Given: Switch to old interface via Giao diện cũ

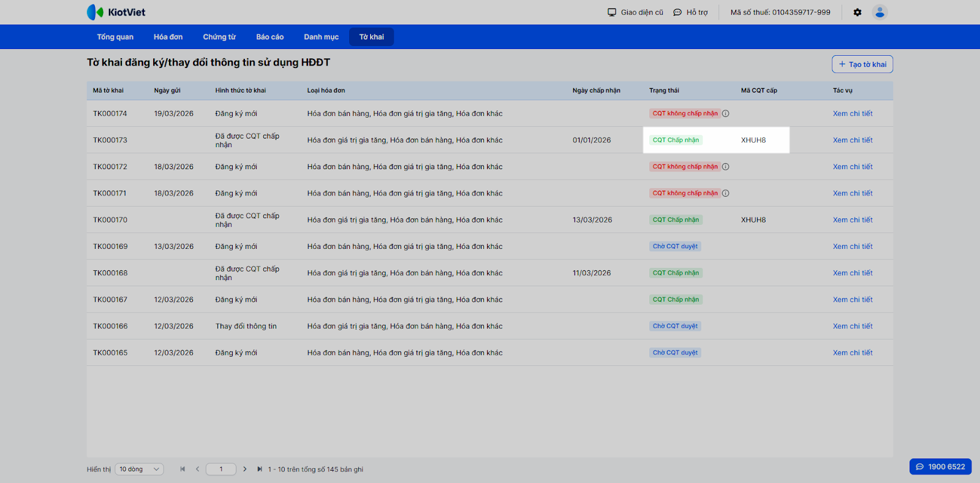Looking at the screenshot, I should tap(635, 12).
